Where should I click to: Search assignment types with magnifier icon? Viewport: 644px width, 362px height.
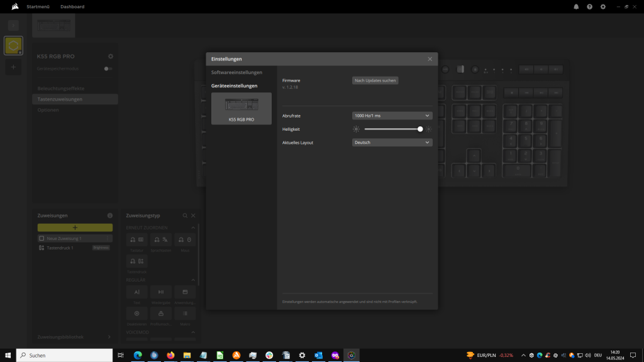(x=185, y=216)
